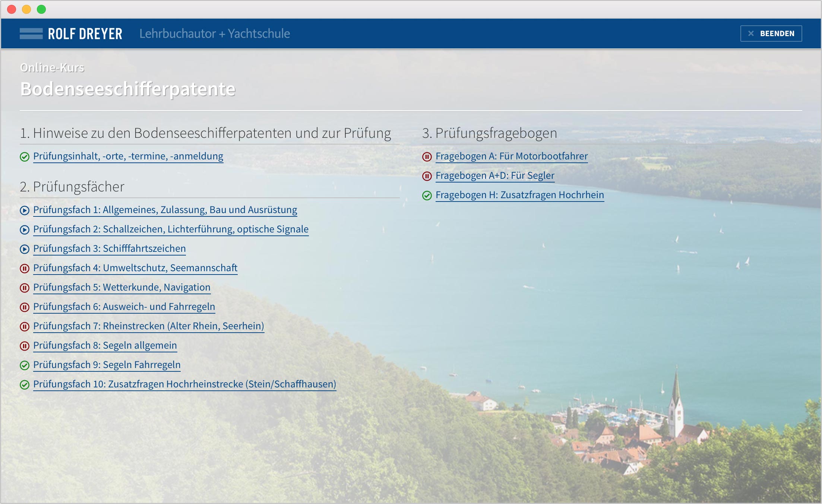Viewport: 822px width, 504px height.
Task: Click the red pause icon beside Fragebogen A
Action: pyautogui.click(x=427, y=157)
